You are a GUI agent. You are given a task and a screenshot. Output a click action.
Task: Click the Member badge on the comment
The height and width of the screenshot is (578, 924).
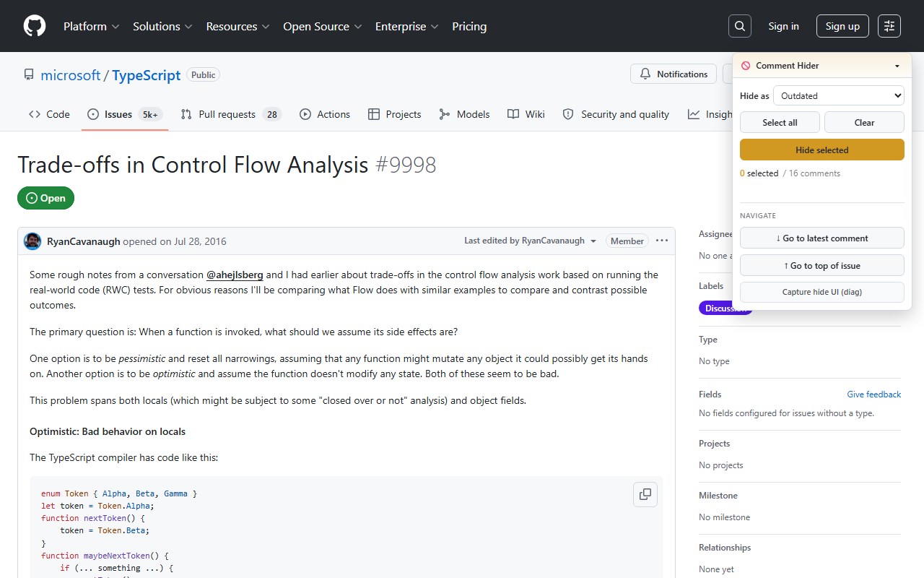click(x=627, y=241)
